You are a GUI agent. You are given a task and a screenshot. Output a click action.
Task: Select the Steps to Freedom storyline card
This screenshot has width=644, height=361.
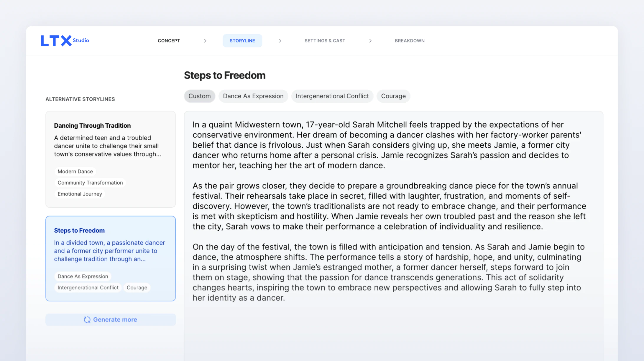pyautogui.click(x=111, y=259)
